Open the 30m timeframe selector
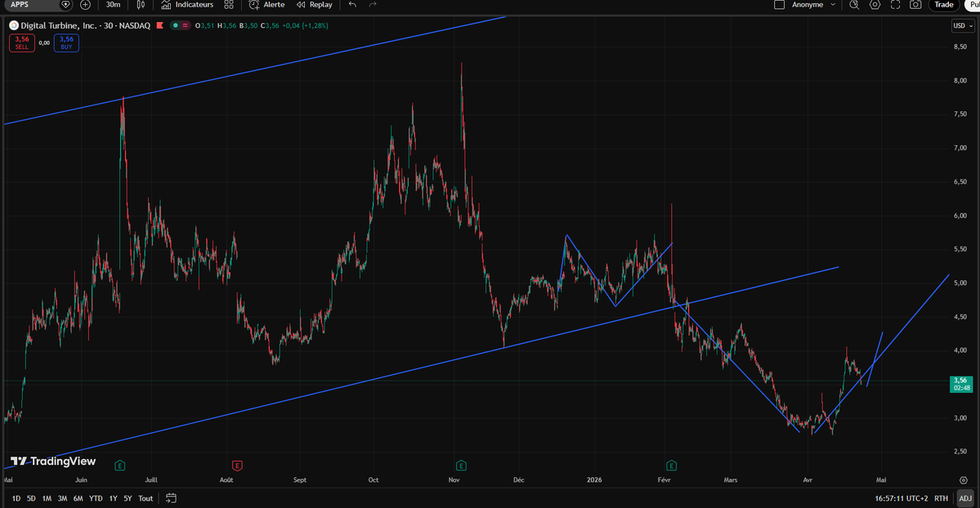Viewport: 980px width, 508px height. click(x=113, y=5)
